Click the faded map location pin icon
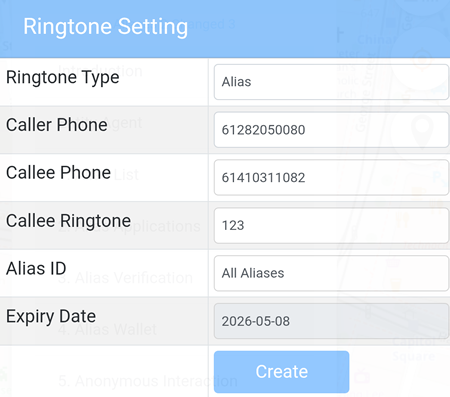Image resolution: width=450 pixels, height=397 pixels. point(422,131)
